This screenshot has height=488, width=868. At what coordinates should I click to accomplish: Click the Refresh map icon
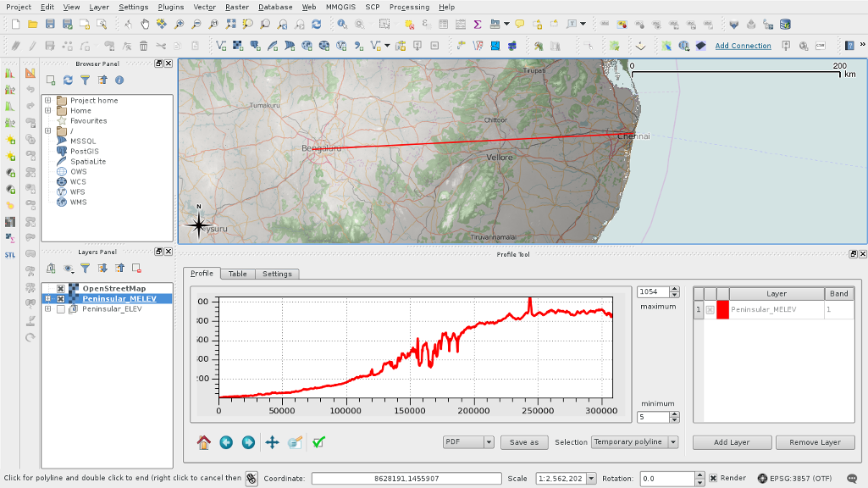point(318,25)
